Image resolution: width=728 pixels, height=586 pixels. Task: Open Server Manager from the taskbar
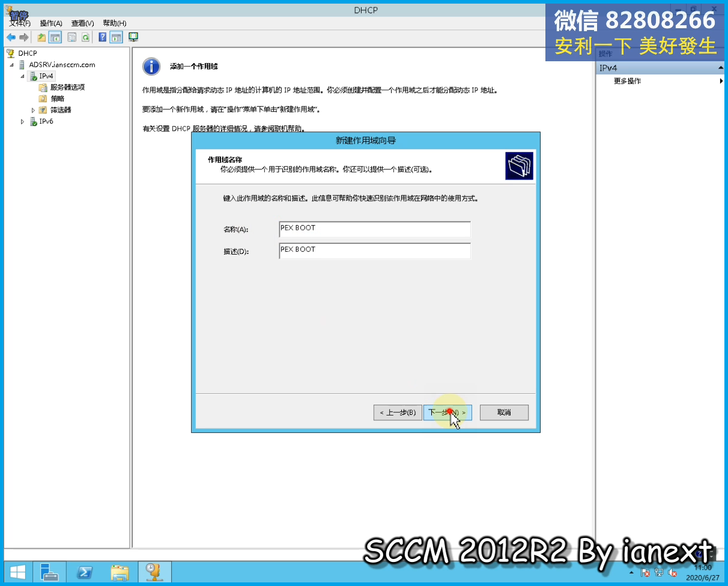click(x=49, y=572)
